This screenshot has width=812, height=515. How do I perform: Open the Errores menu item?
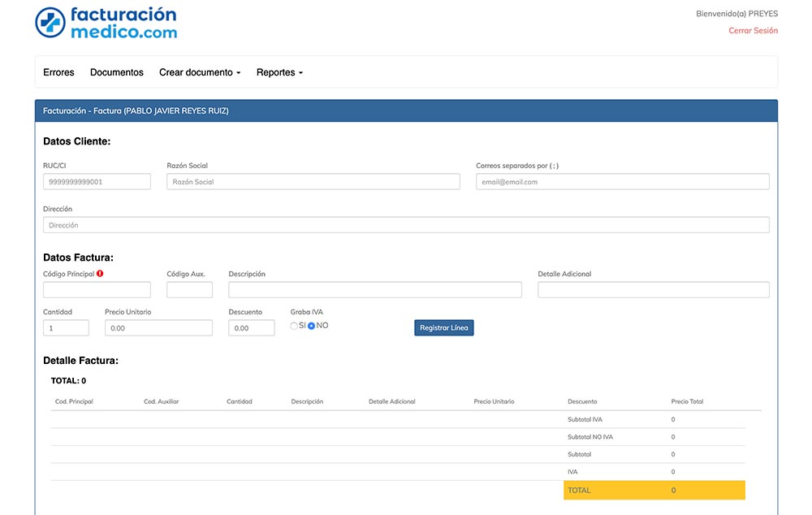58,72
